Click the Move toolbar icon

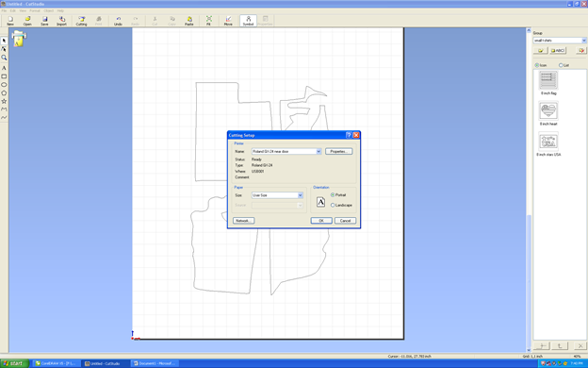coord(228,21)
